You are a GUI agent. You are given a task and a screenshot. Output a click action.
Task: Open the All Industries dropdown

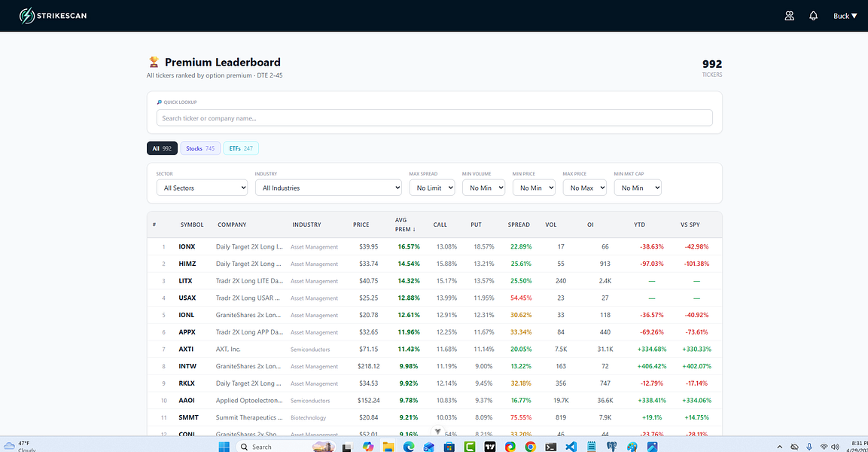(x=328, y=188)
